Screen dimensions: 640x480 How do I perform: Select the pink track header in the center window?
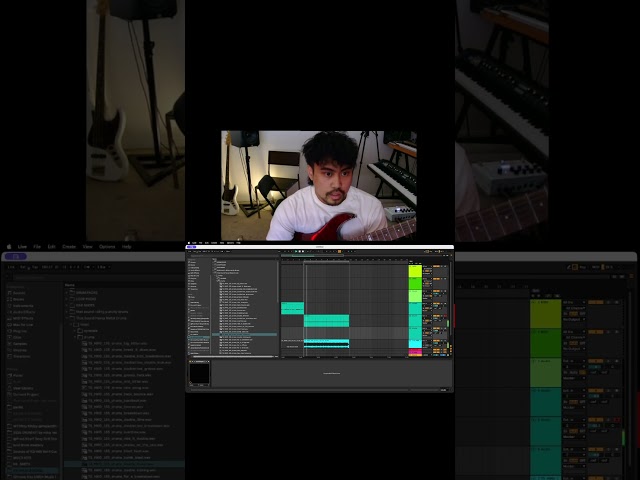[x=415, y=352]
